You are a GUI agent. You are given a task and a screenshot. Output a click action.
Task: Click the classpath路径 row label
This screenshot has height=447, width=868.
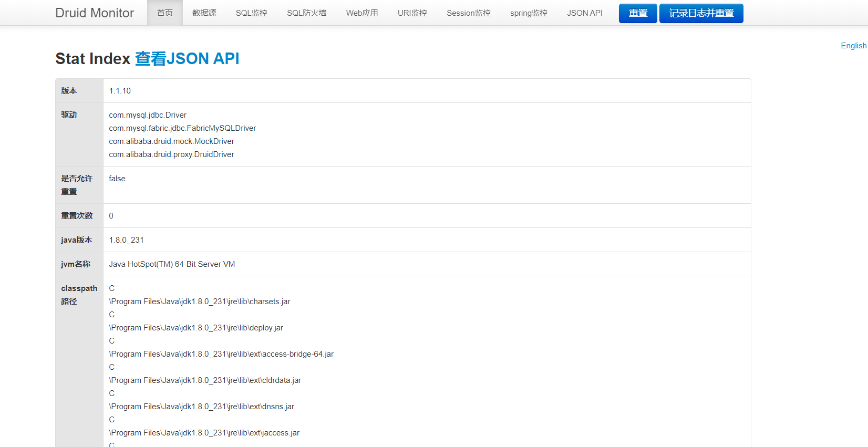[x=79, y=295]
